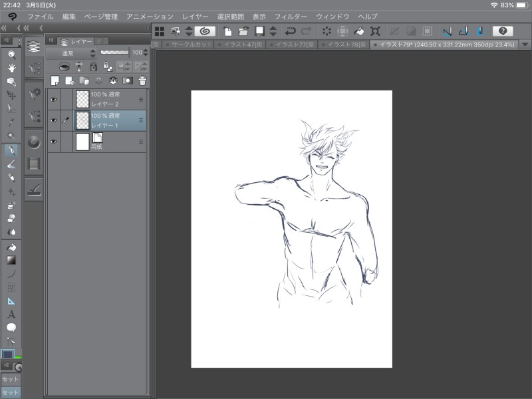Click the help question mark button

point(502,31)
